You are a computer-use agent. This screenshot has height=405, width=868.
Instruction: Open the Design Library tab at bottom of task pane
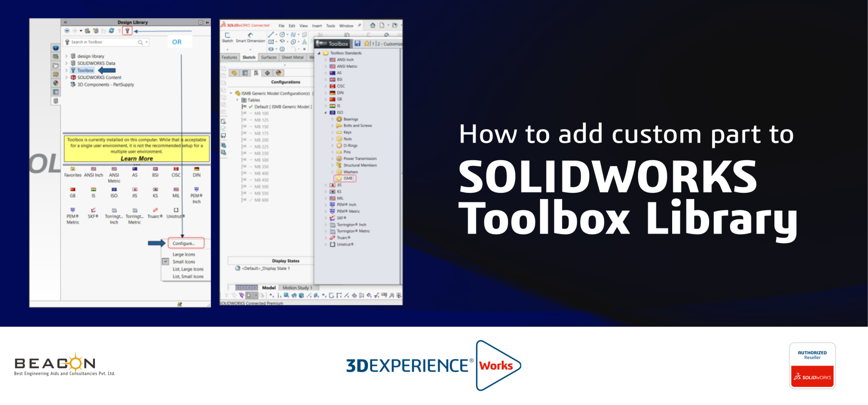click(x=56, y=101)
